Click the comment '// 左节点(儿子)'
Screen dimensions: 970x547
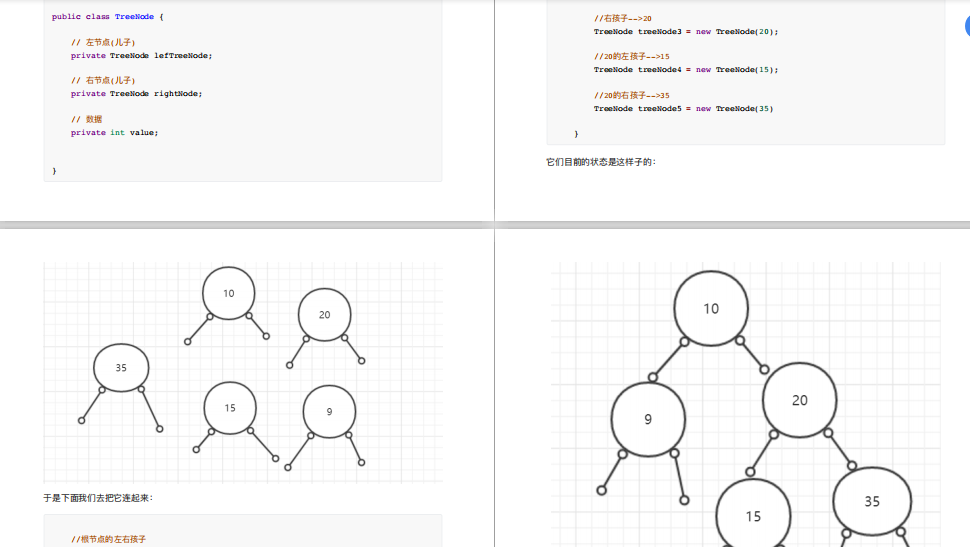103,42
